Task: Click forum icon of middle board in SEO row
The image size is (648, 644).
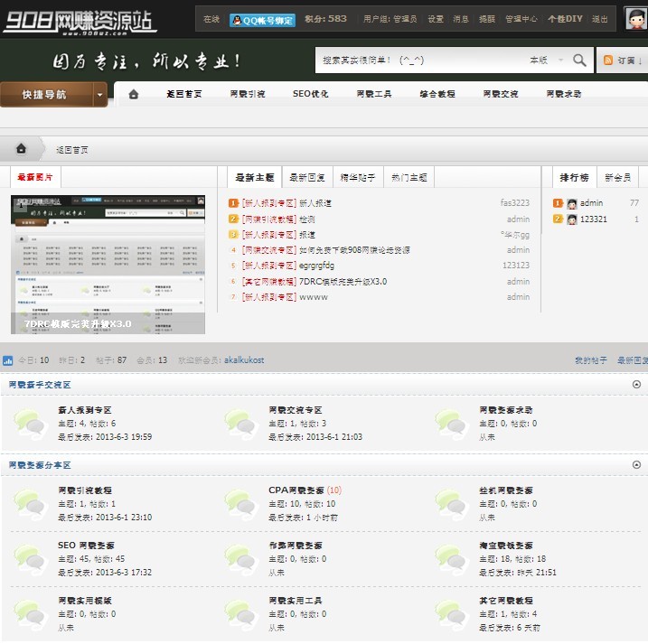Action: click(240, 559)
